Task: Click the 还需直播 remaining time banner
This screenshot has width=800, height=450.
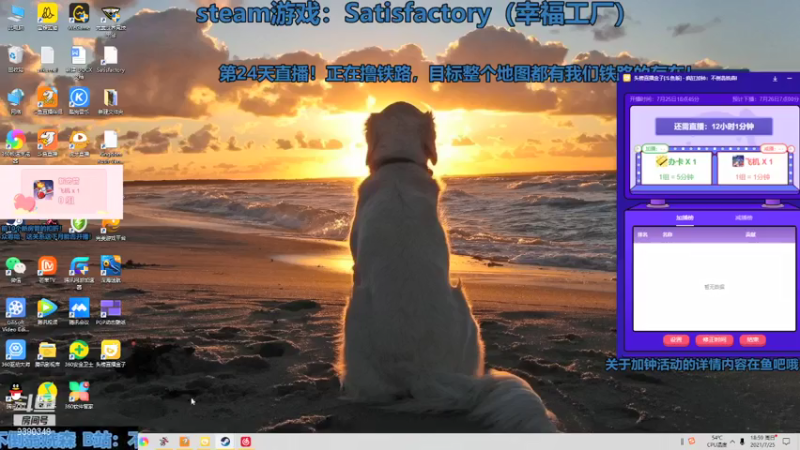Action: pyautogui.click(x=714, y=127)
